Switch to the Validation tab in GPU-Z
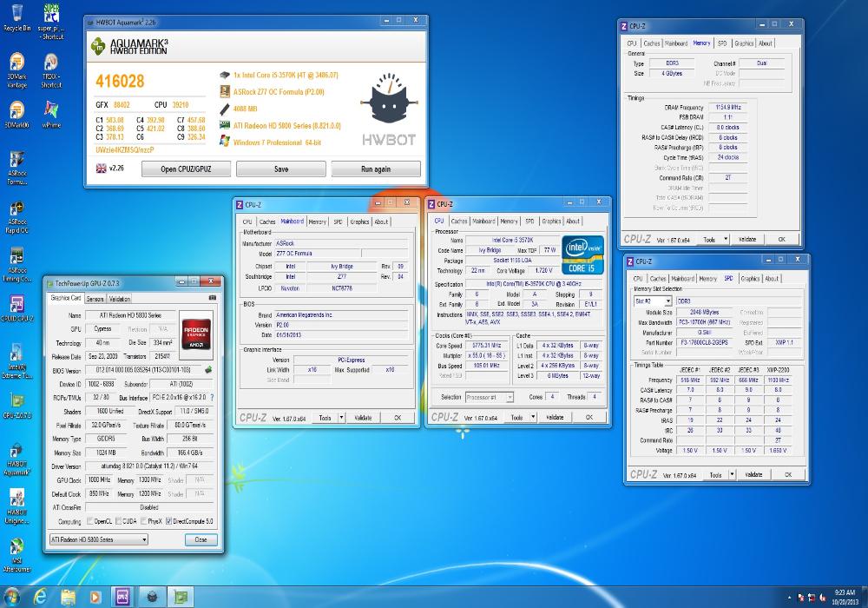This screenshot has width=868, height=608. click(120, 299)
